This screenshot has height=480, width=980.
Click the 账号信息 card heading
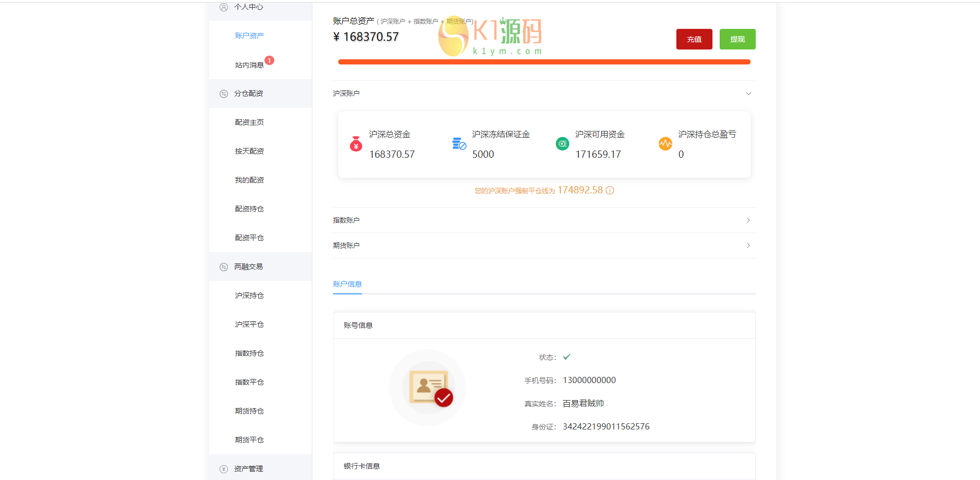point(358,325)
